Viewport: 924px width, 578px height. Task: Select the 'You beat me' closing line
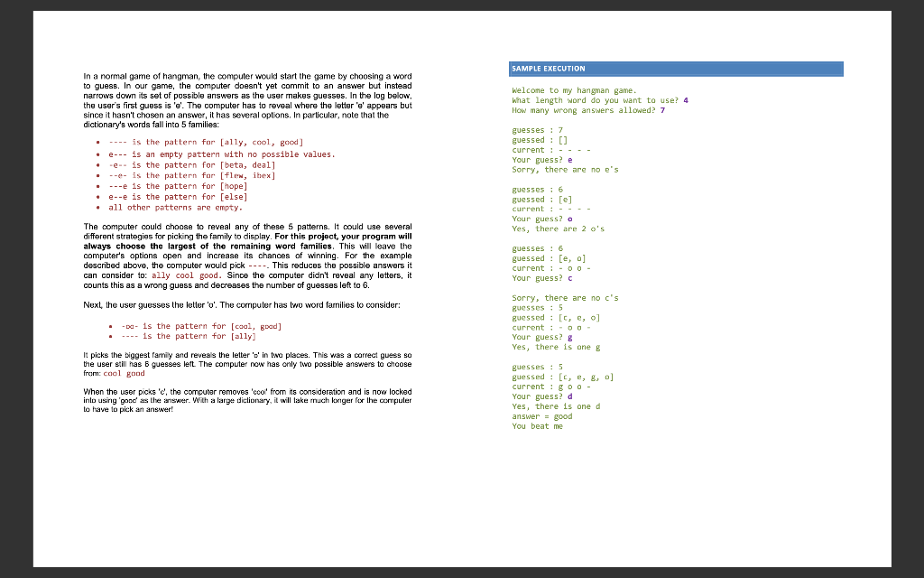536,426
